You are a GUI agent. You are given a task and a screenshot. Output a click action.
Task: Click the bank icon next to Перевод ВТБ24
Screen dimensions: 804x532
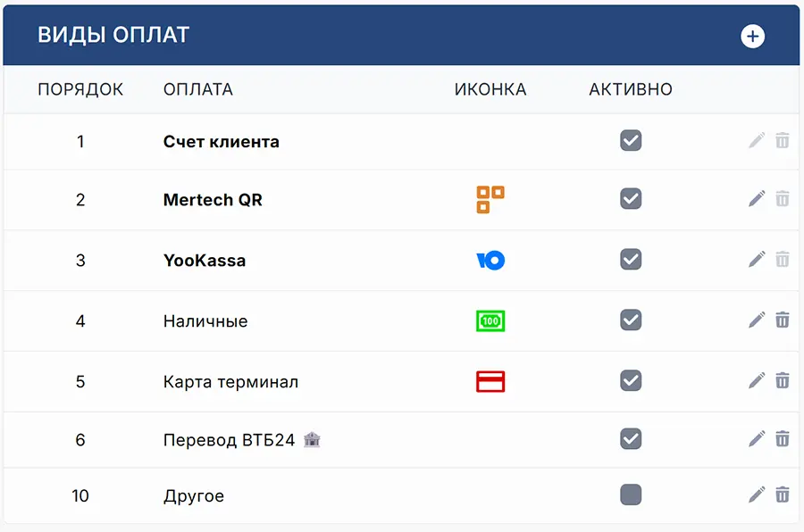(x=311, y=439)
